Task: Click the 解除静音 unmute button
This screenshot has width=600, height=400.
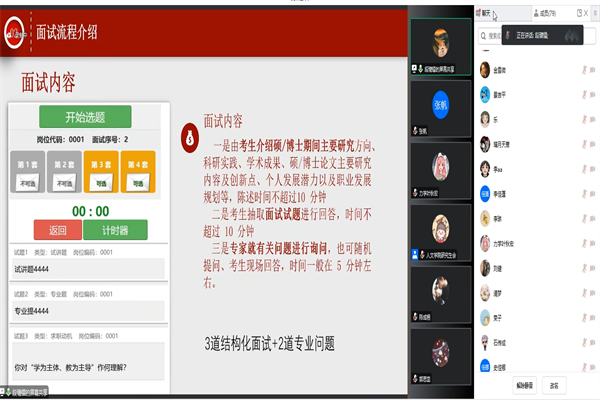Action: 526,385
